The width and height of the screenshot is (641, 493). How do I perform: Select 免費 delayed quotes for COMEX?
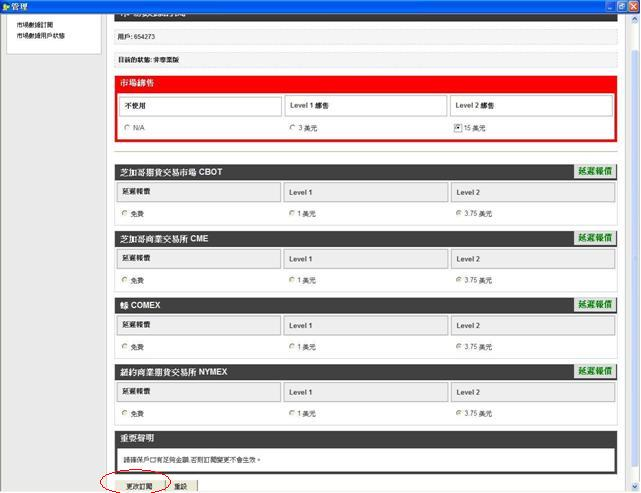125,346
